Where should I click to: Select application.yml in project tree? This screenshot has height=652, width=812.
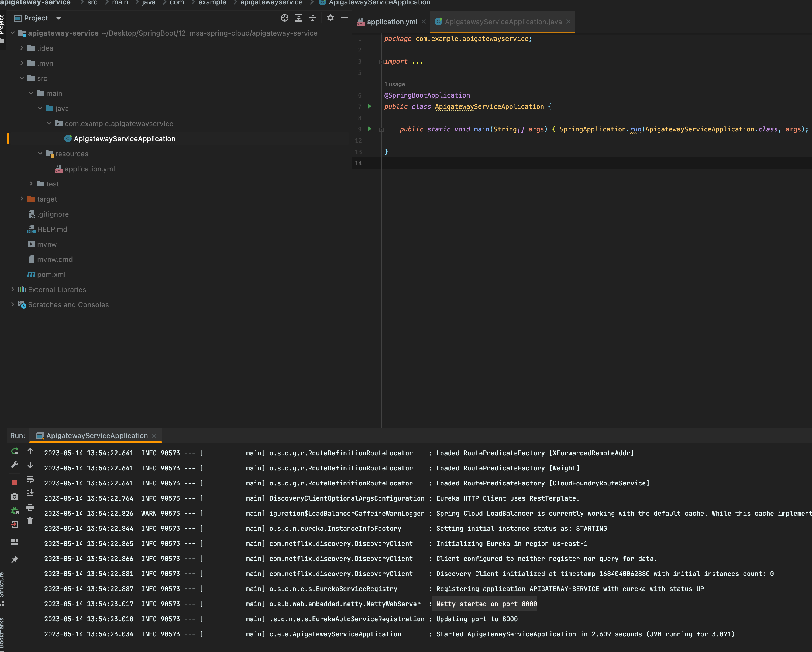point(90,169)
